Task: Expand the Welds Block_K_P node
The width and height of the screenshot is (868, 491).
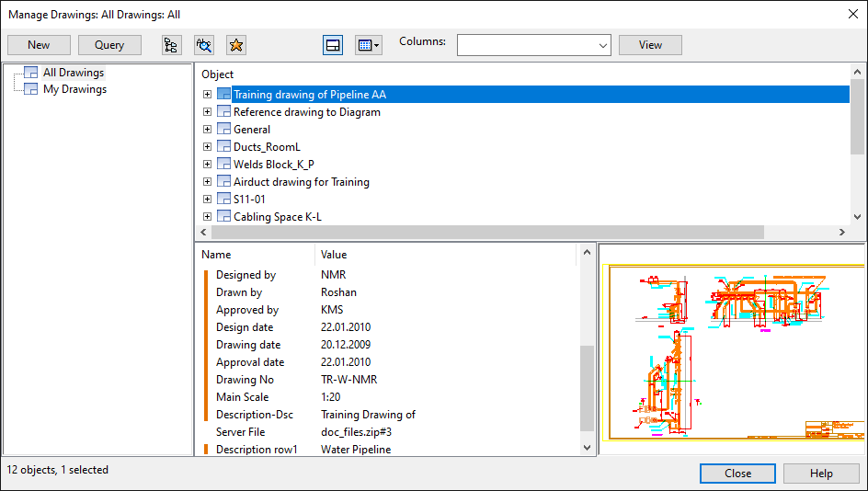Action: click(x=208, y=165)
